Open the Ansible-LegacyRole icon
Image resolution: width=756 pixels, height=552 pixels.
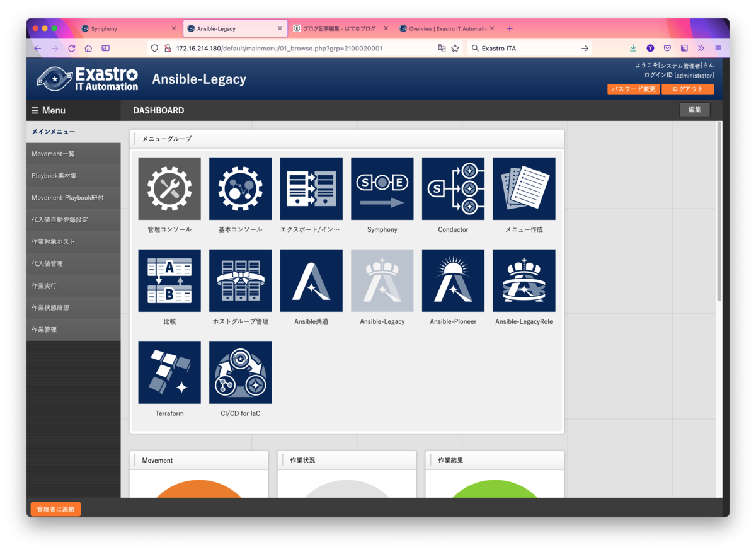tap(524, 280)
